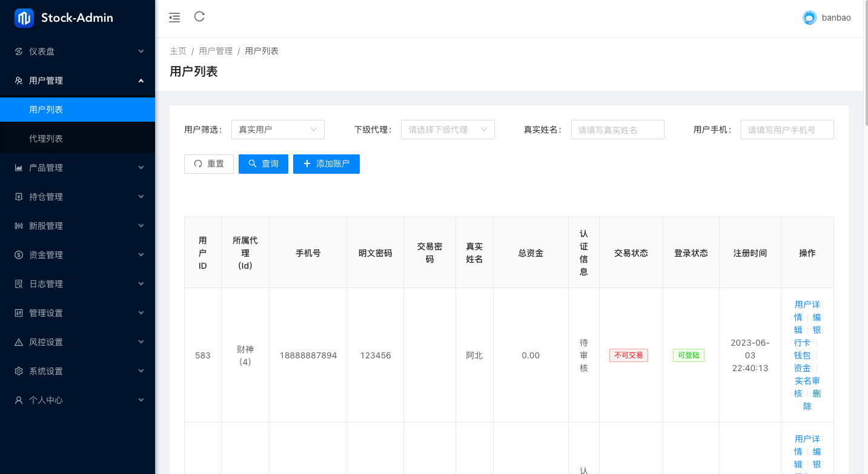Click the refresh page icon
The height and width of the screenshot is (474, 868).
[x=199, y=17]
